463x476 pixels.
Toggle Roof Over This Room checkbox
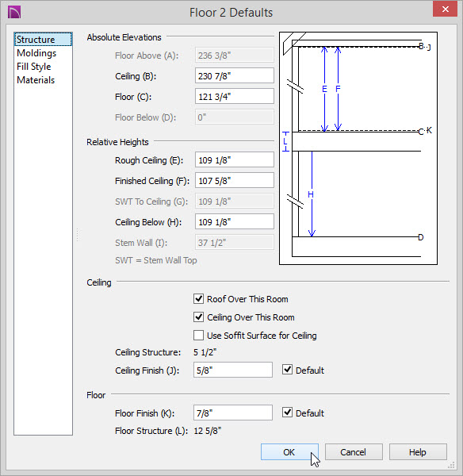click(198, 299)
